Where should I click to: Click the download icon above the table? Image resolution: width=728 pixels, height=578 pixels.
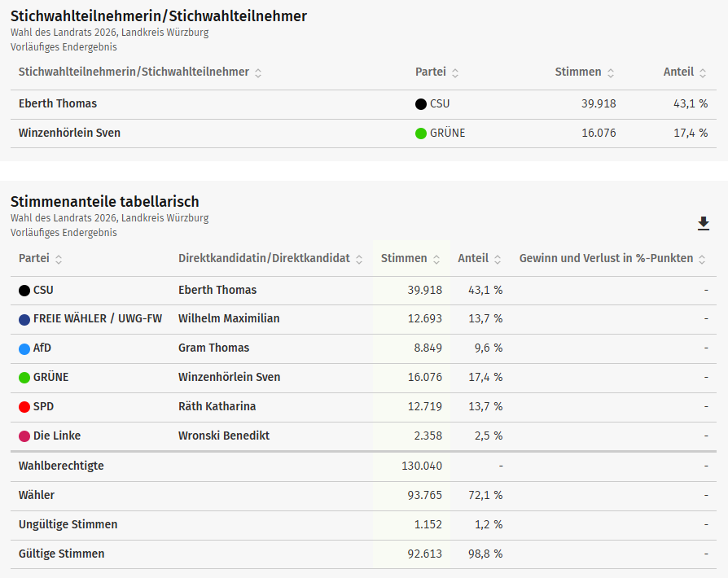tap(704, 224)
